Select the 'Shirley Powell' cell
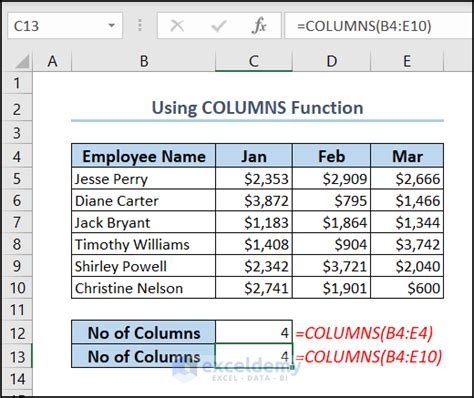The image size is (474, 398). click(x=144, y=266)
